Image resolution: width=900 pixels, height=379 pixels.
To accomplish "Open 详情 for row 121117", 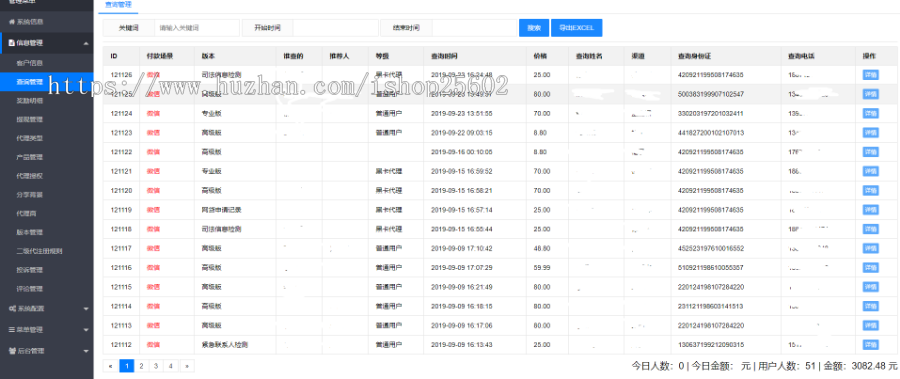I will [x=870, y=249].
